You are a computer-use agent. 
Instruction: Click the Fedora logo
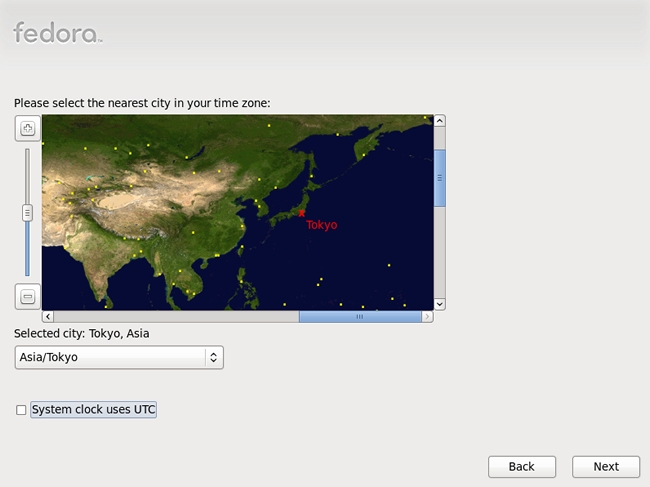tap(58, 33)
